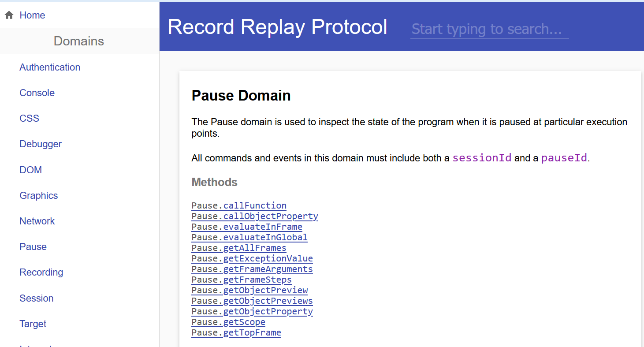The image size is (644, 347).
Task: Open the Network domain
Action: coord(37,221)
